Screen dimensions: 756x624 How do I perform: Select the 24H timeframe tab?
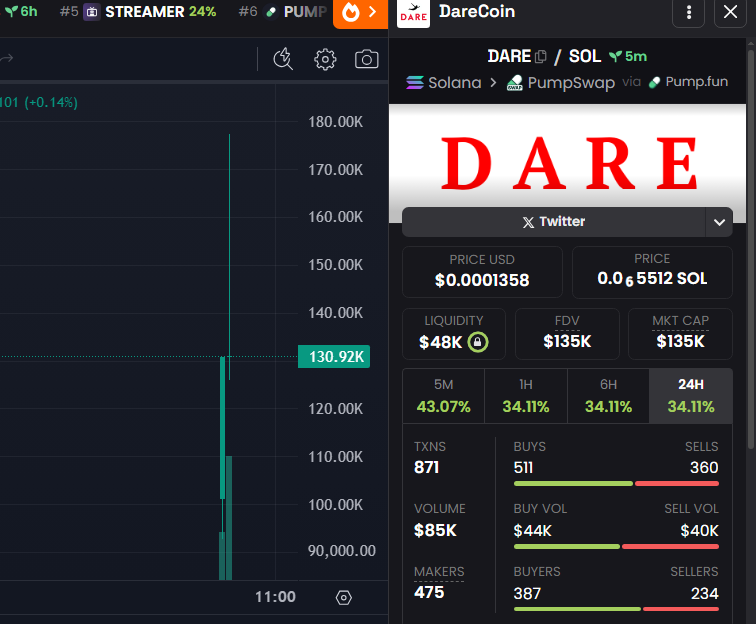[x=691, y=396]
